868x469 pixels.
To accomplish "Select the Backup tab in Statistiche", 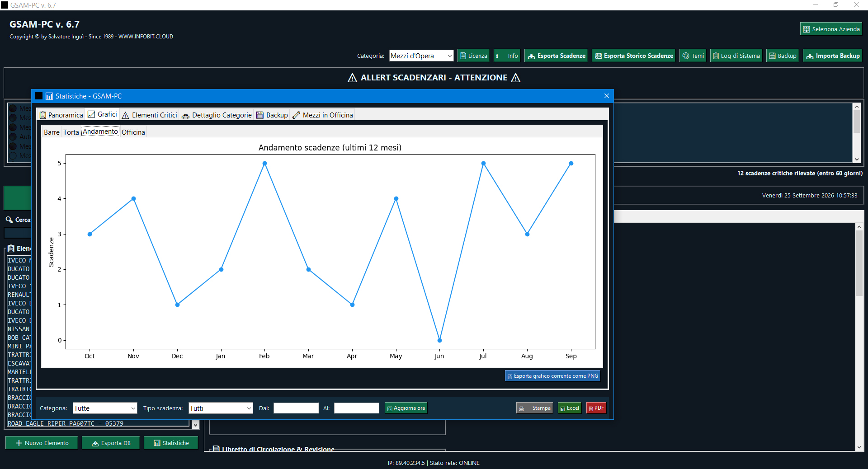I will click(272, 115).
